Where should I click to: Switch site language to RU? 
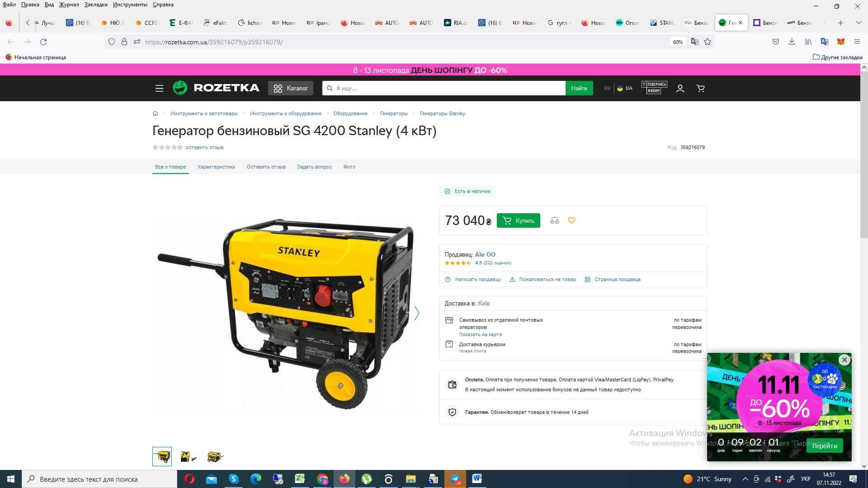(607, 88)
